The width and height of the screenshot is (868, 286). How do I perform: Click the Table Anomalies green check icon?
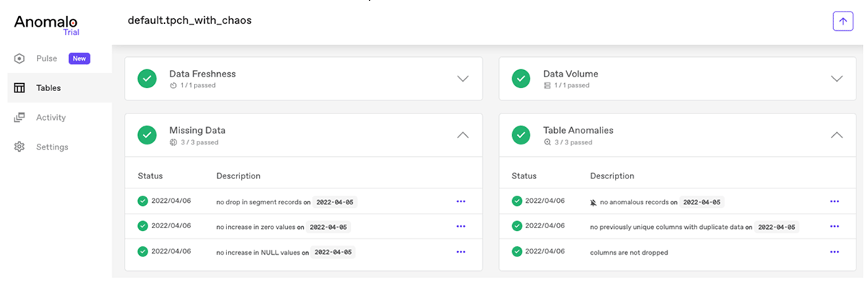pyautogui.click(x=522, y=135)
